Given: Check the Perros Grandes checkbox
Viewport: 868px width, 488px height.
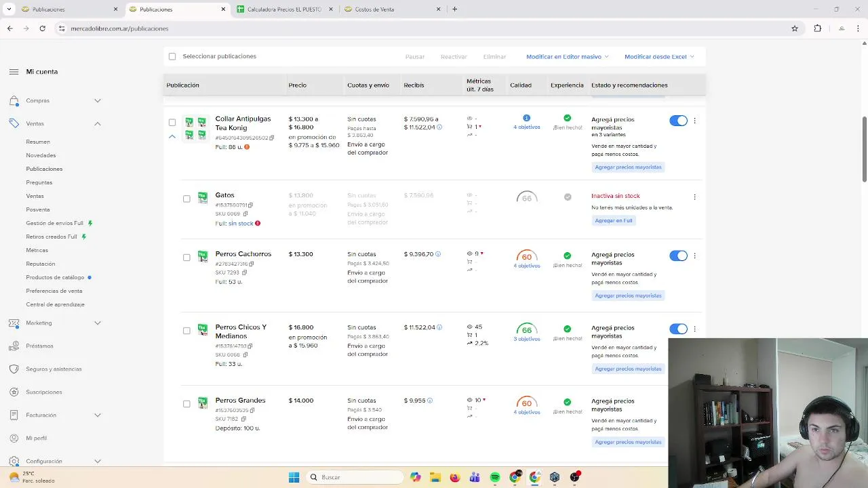Looking at the screenshot, I should click(186, 404).
